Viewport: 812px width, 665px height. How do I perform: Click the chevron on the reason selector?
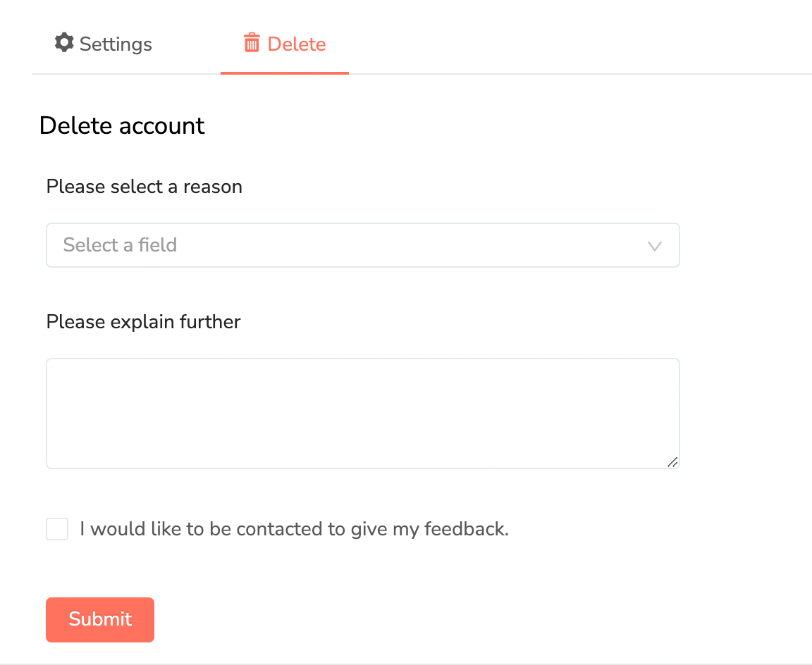pos(655,247)
